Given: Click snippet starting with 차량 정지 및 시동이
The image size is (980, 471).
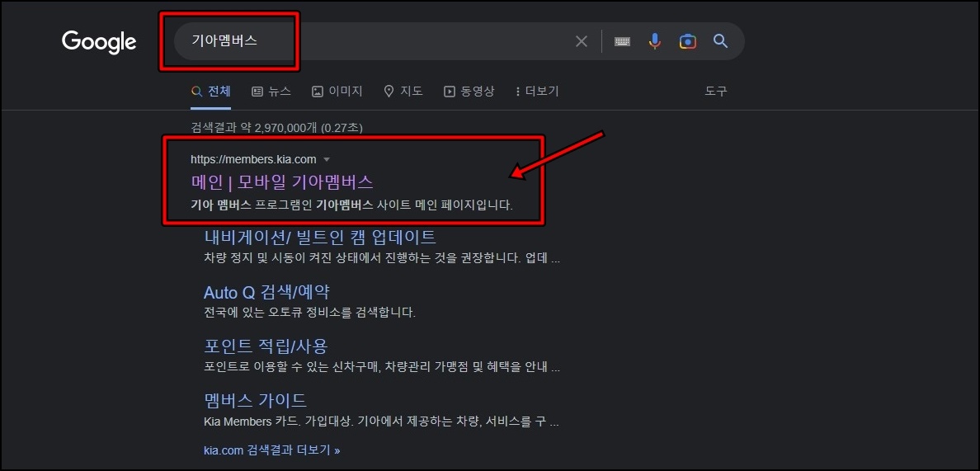Looking at the screenshot, I should point(382,258).
